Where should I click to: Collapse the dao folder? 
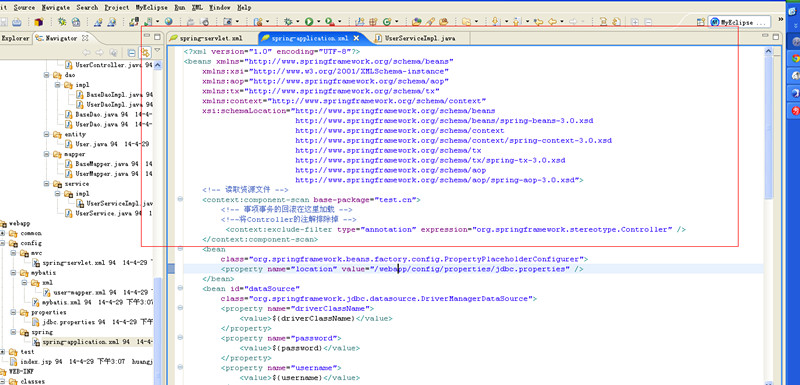(47, 75)
